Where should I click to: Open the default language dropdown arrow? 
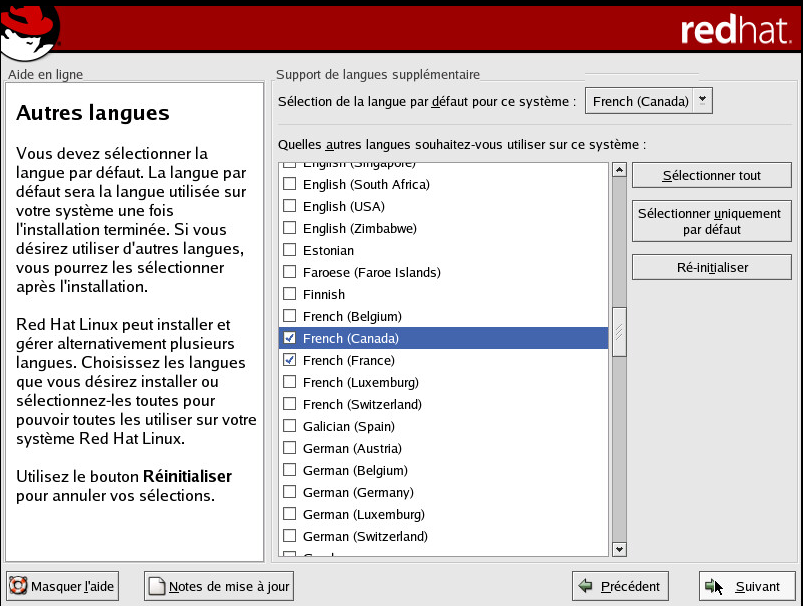click(702, 100)
